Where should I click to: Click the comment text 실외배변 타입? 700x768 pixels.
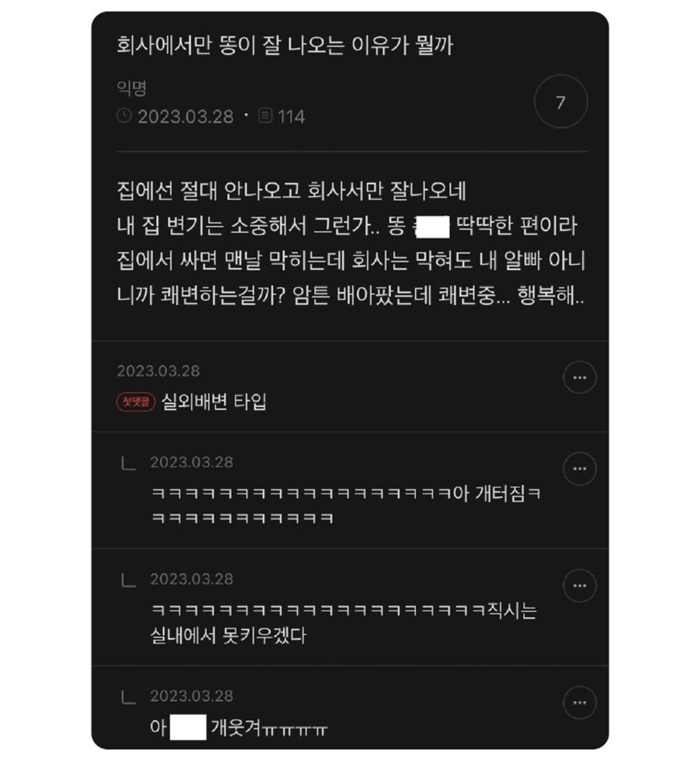pyautogui.click(x=214, y=402)
